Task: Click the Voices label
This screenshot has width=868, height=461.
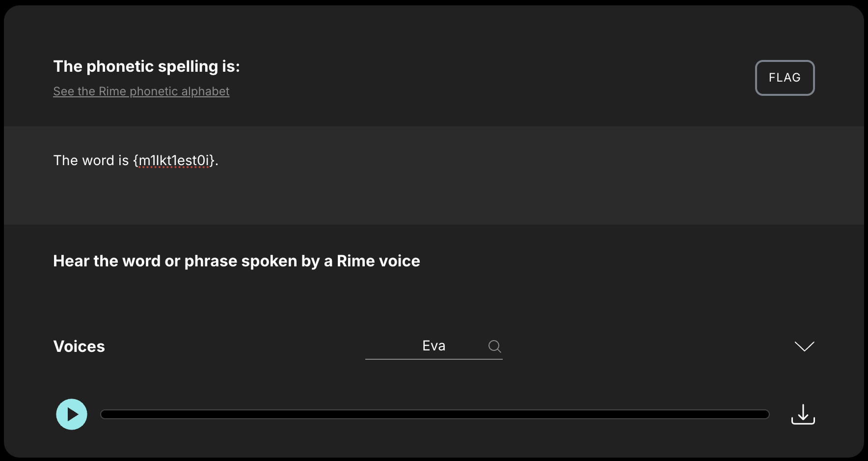Action: pyautogui.click(x=79, y=346)
